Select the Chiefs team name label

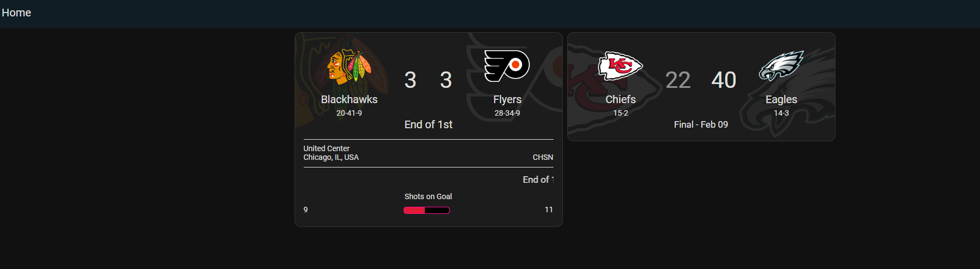click(x=621, y=99)
